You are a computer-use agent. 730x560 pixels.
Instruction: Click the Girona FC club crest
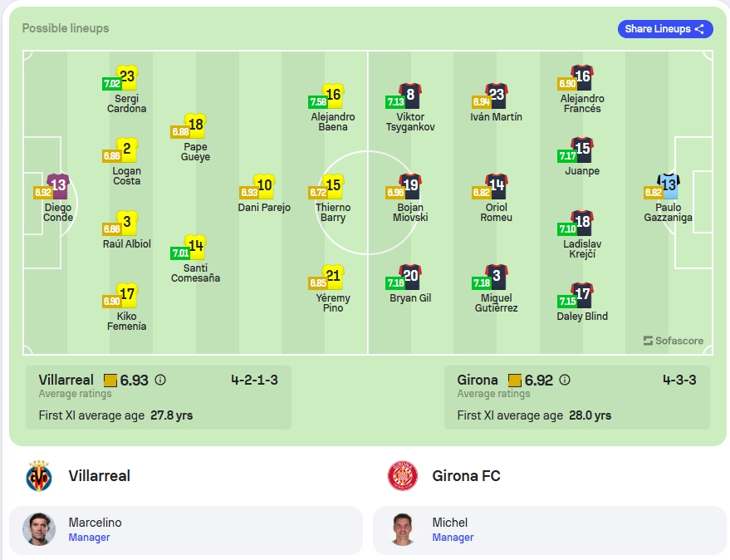click(x=402, y=476)
